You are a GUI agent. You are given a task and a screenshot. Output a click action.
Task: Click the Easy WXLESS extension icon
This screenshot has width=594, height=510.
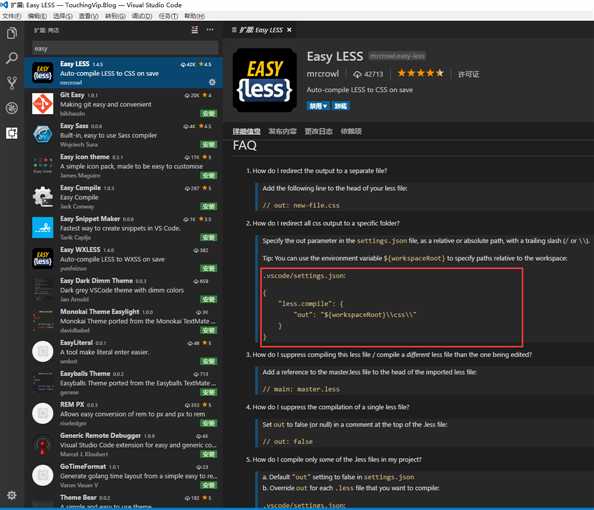click(42, 258)
